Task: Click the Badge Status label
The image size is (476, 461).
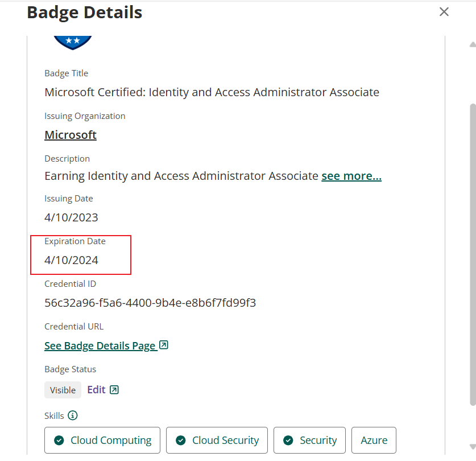Action: coord(71,369)
